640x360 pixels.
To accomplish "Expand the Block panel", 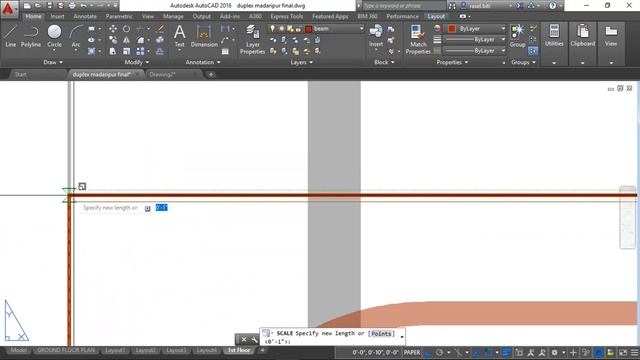I will [x=384, y=62].
